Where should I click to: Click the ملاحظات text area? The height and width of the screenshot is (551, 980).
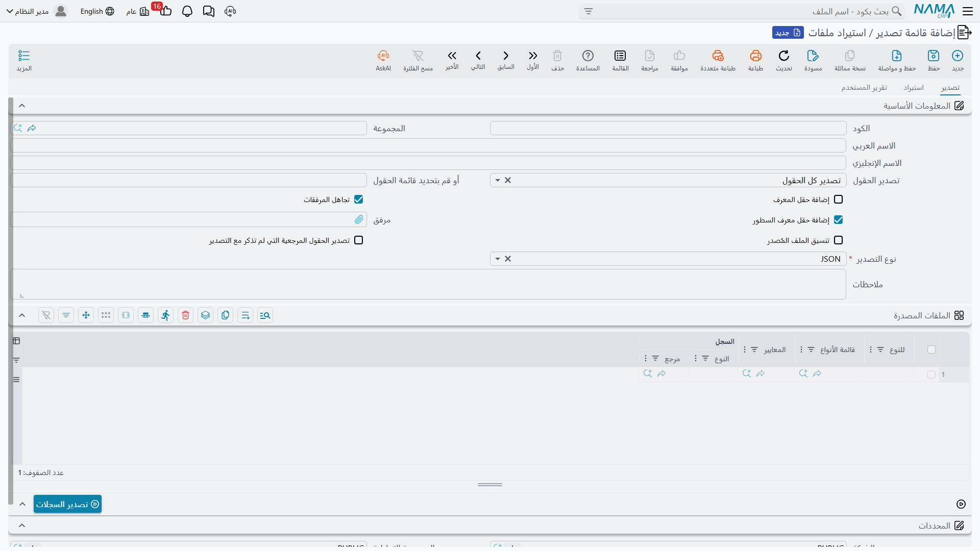pos(428,284)
